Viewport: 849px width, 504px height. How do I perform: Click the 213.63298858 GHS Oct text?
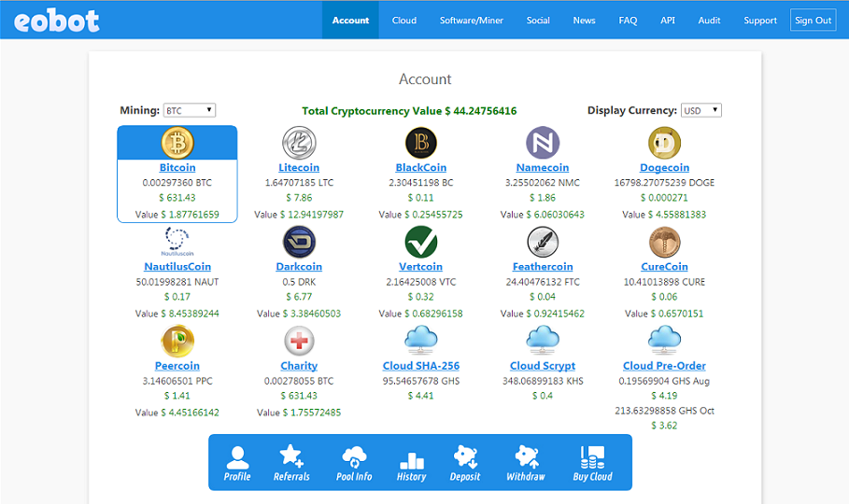click(664, 411)
